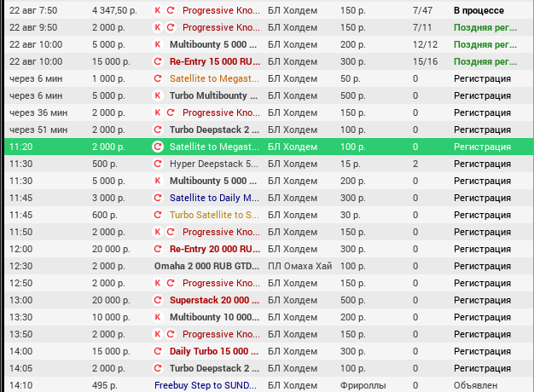Screen dimensions: 534x392
Task: Click the re-entry icon next to Re-Entry 20 000 RU
Action: (157, 249)
